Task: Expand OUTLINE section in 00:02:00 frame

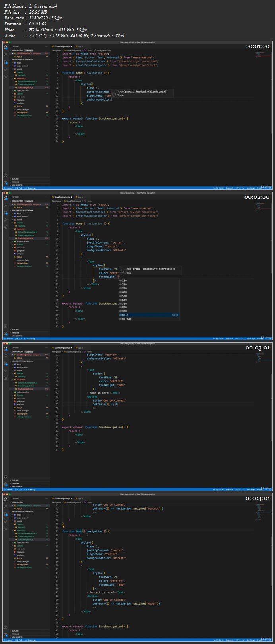Action: (x=30, y=330)
